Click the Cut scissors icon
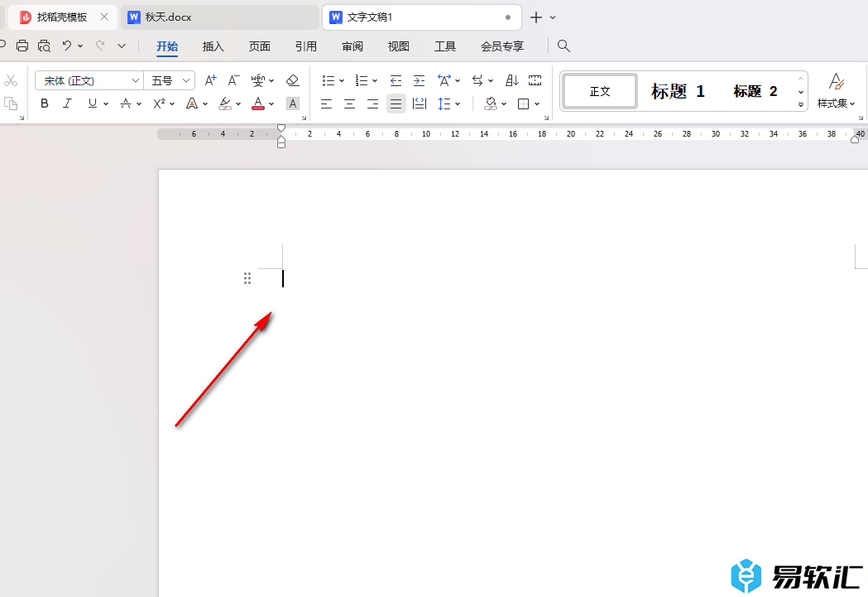This screenshot has height=597, width=868. (11, 81)
